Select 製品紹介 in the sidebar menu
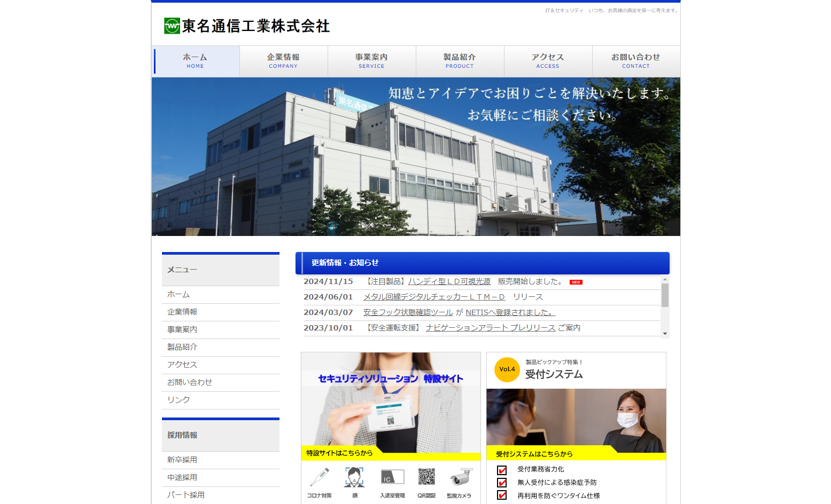Screen dimensions: 831x504 pyautogui.click(x=221, y=348)
